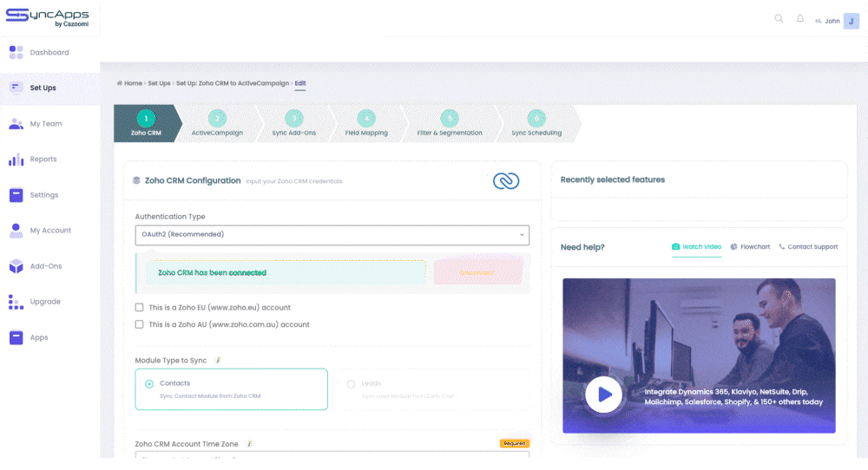Go to step 4 Field Mapping

366,124
